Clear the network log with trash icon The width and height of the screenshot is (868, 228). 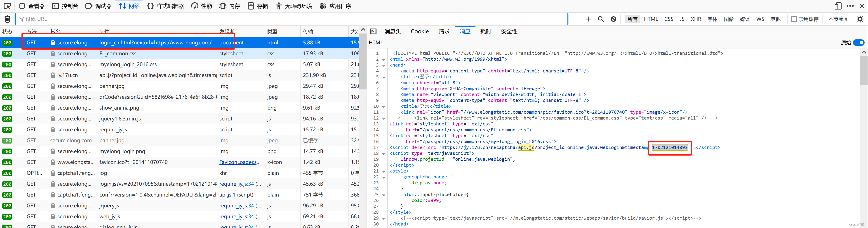coord(7,19)
